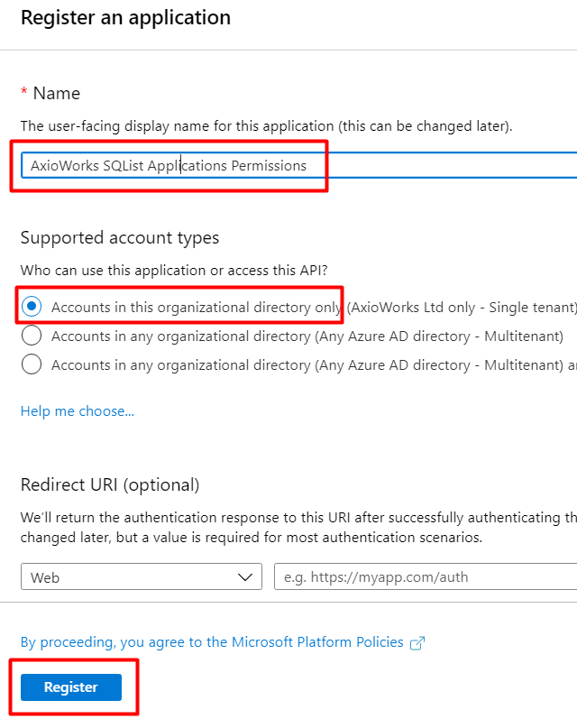
Task: Click the external link icon beside Platform Policies
Action: pos(417,643)
